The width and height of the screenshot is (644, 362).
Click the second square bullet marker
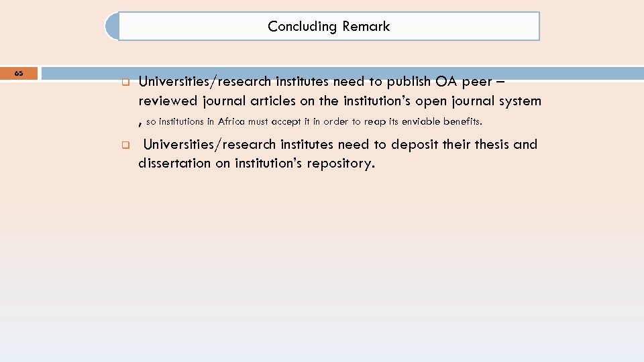(125, 145)
